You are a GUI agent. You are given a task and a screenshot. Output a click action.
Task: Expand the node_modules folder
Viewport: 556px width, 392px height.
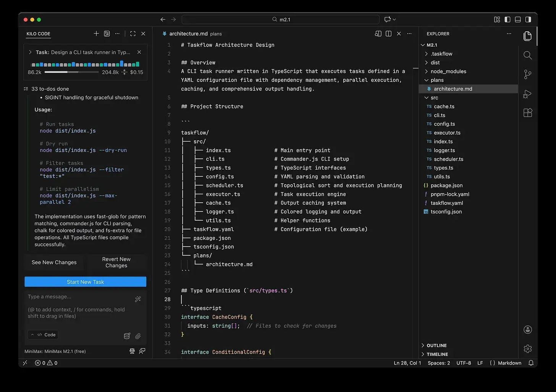448,71
